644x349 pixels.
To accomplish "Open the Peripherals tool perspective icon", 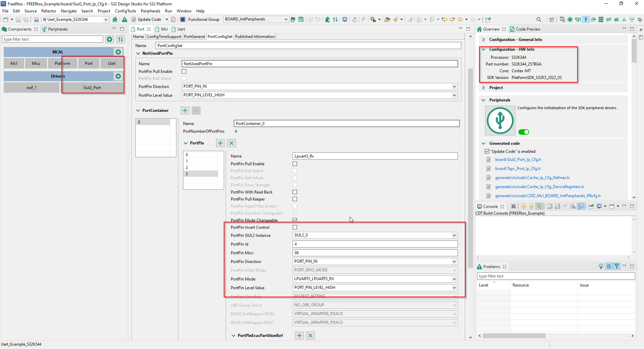I will [x=586, y=19].
